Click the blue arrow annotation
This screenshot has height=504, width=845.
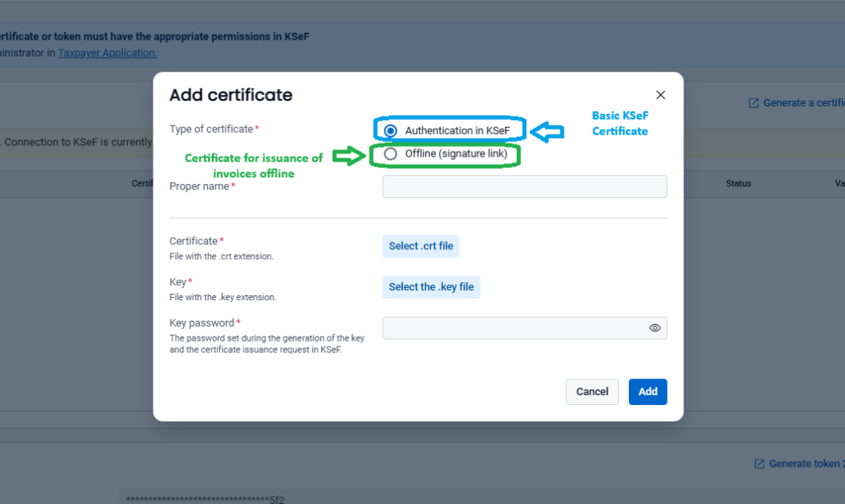pos(545,130)
